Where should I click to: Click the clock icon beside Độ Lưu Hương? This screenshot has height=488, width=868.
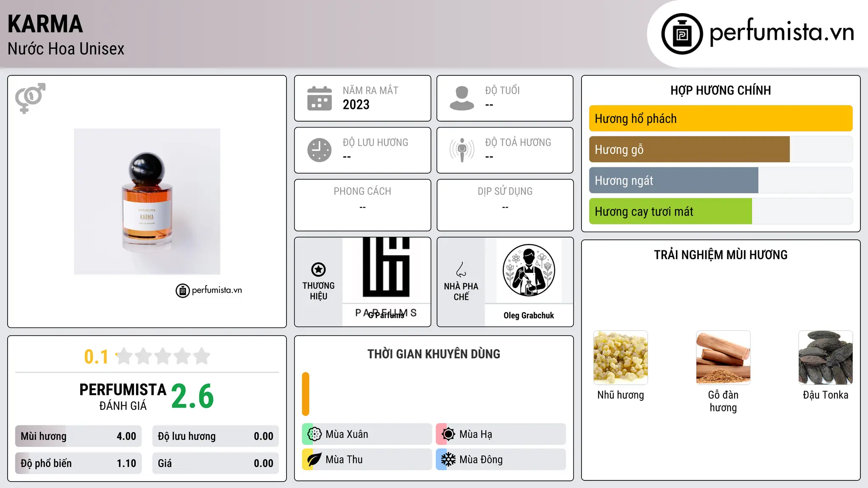[x=320, y=150]
